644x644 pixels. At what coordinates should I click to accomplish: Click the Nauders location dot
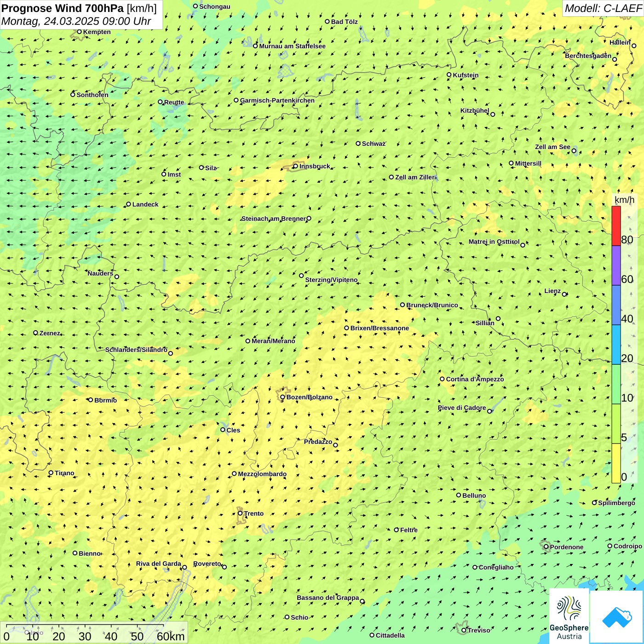pyautogui.click(x=116, y=276)
